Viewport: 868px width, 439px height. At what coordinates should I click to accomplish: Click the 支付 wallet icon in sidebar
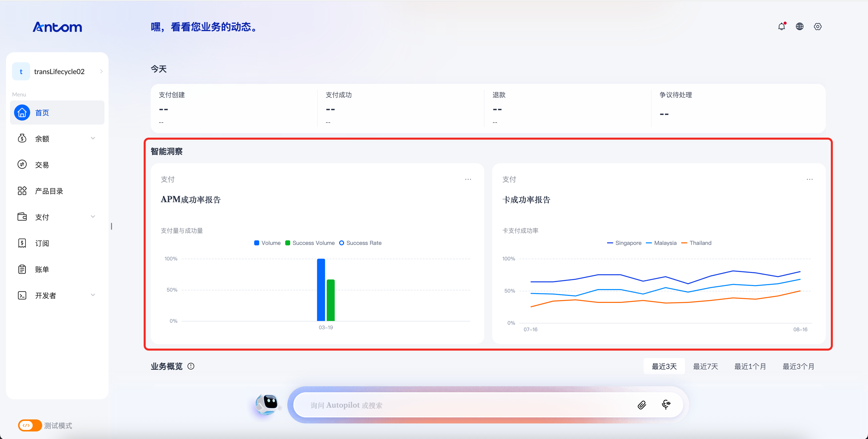point(22,217)
